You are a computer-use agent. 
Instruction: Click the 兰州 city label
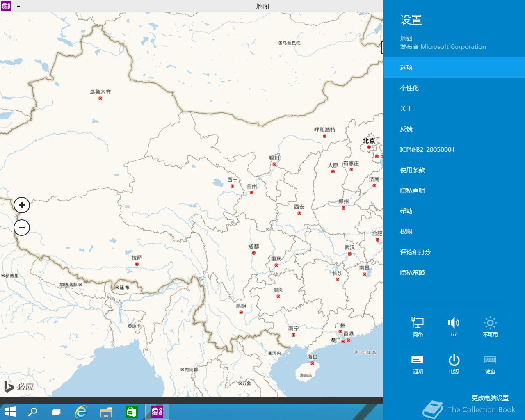(x=251, y=186)
